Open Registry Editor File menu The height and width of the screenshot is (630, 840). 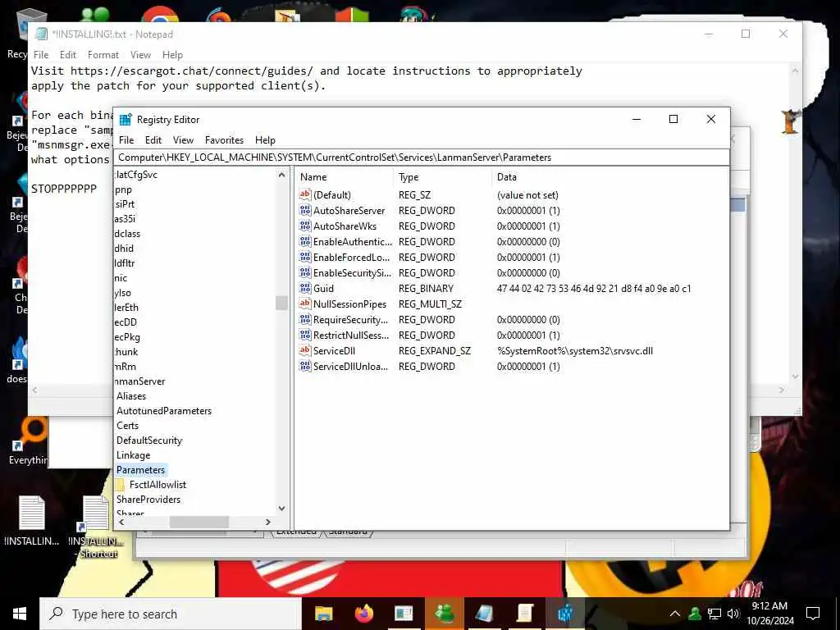[x=126, y=139]
